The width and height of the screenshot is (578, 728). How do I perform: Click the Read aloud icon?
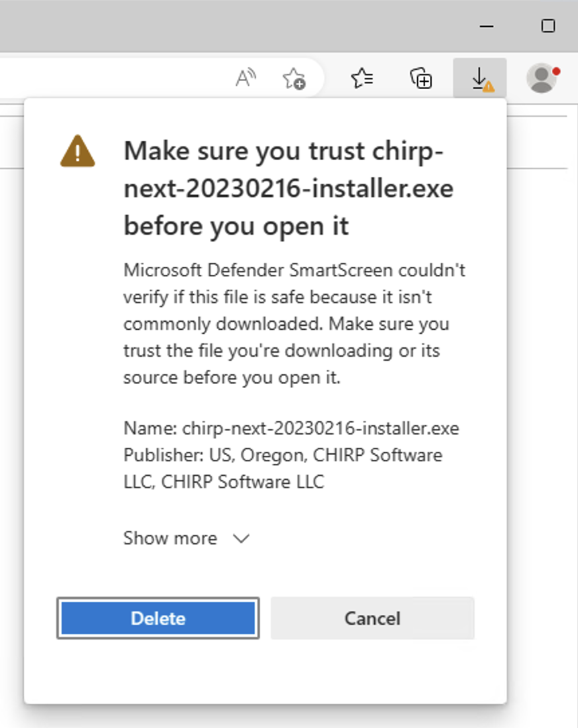pyautogui.click(x=245, y=78)
